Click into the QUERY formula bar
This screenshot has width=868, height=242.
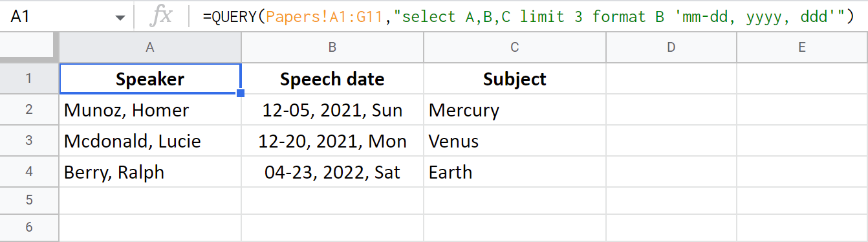(x=528, y=17)
